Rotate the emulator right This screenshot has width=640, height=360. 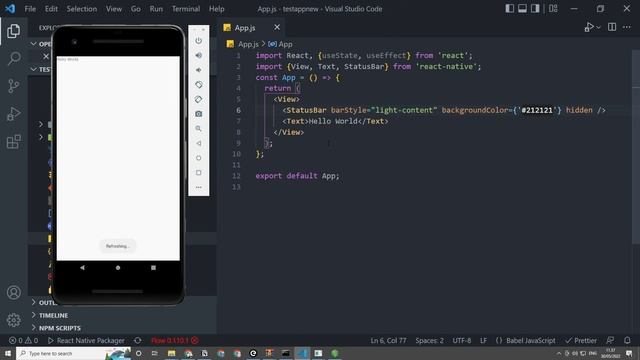(198, 99)
